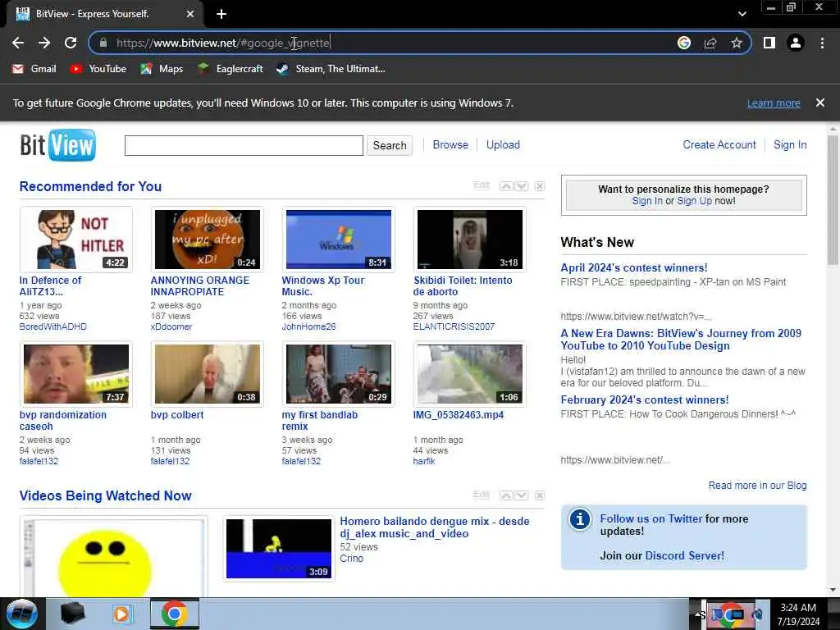Screen dimensions: 840x630
Task: Open the Steam bookmark
Action: [x=331, y=69]
